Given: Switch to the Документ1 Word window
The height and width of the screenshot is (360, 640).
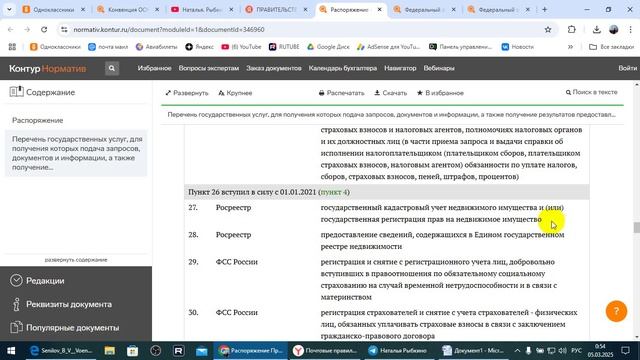Looking at the screenshot, I should coord(474,351).
